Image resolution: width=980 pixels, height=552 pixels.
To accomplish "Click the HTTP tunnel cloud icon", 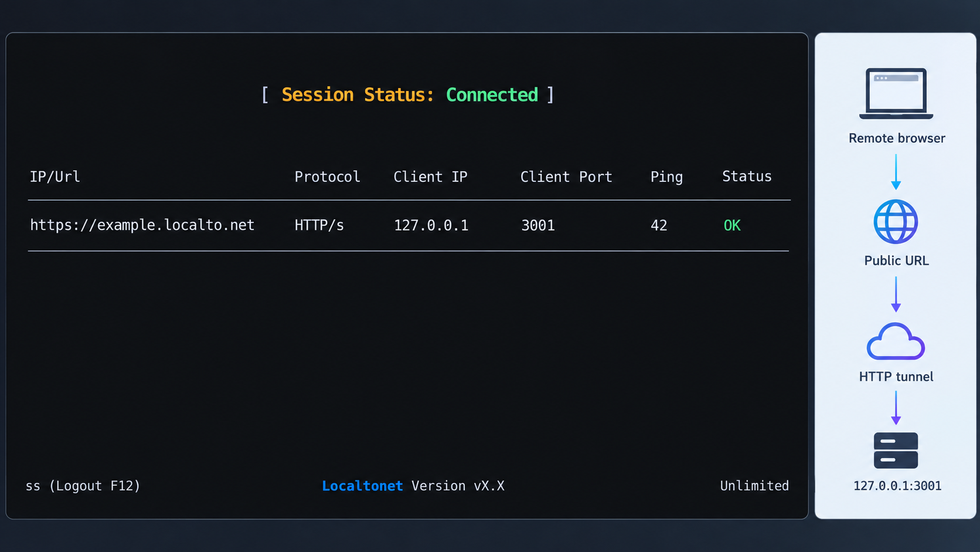I will pyautogui.click(x=896, y=341).
